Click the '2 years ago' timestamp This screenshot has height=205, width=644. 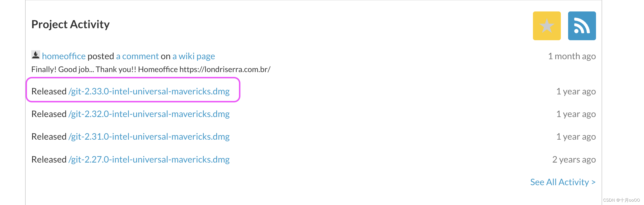[574, 160]
